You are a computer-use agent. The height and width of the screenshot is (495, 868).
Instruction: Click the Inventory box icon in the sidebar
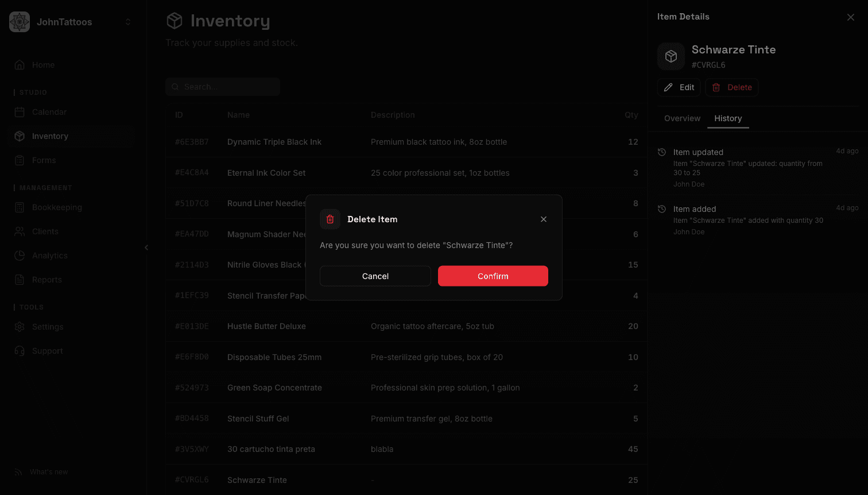(x=20, y=136)
